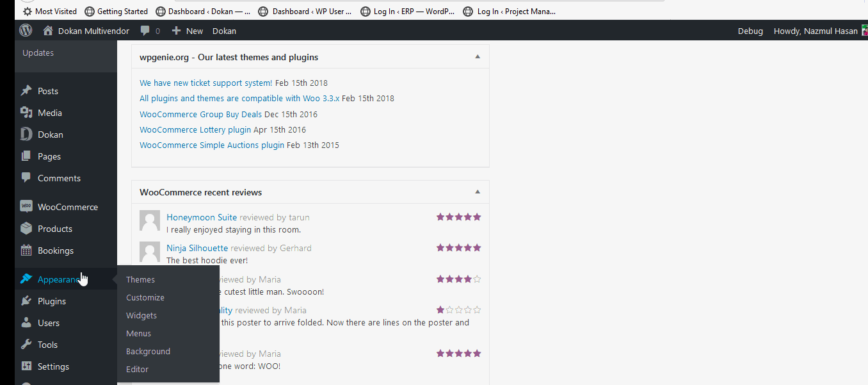Click the Dokan D icon in the sidebar
This screenshot has height=385, width=868.
point(26,135)
